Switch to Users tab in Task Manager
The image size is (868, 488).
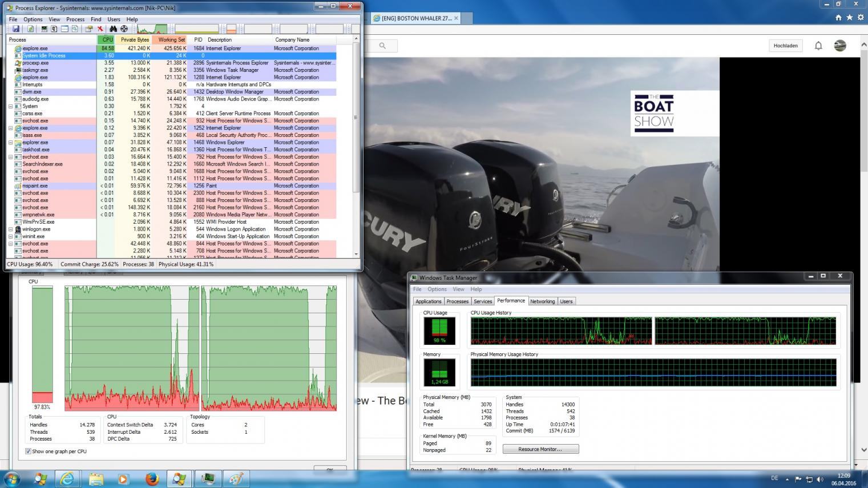[x=566, y=301]
